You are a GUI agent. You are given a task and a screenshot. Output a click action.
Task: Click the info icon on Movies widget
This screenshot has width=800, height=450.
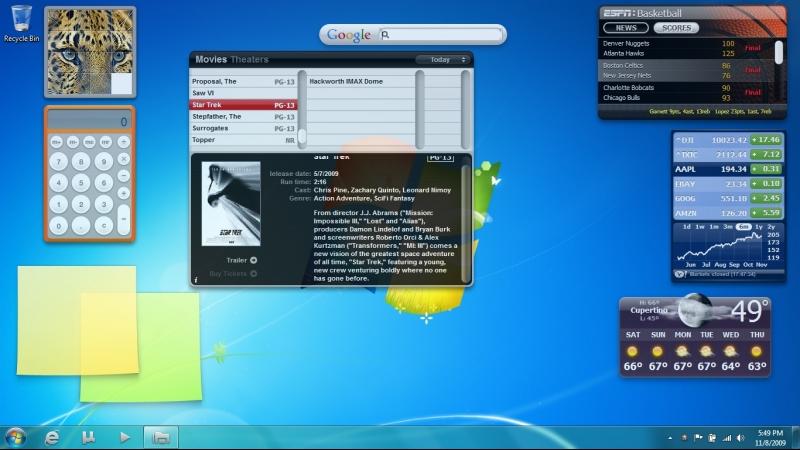click(x=196, y=279)
